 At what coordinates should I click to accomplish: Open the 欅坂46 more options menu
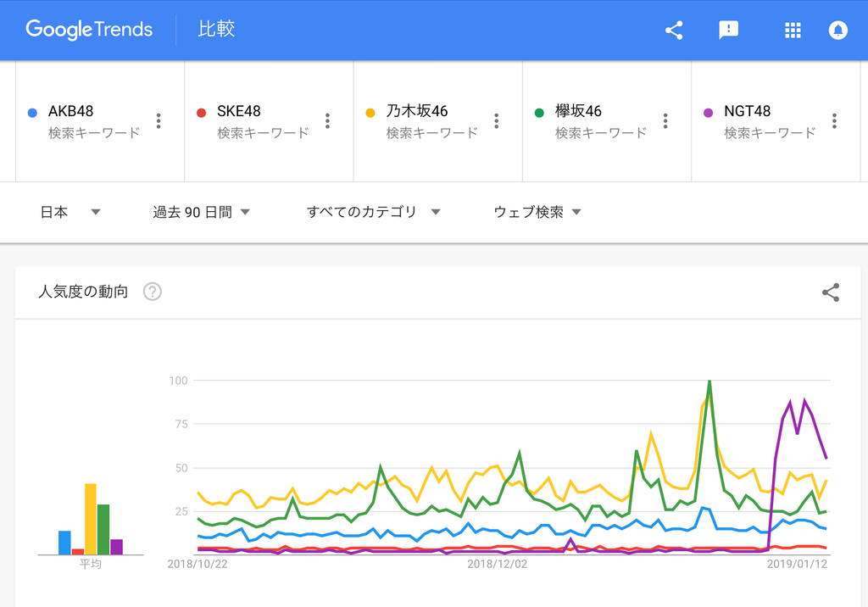665,120
